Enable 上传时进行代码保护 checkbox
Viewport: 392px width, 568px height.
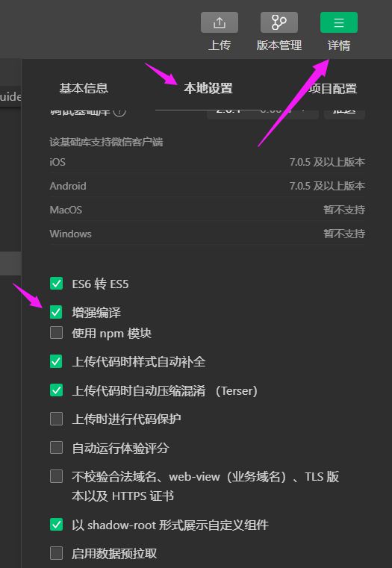click(56, 419)
